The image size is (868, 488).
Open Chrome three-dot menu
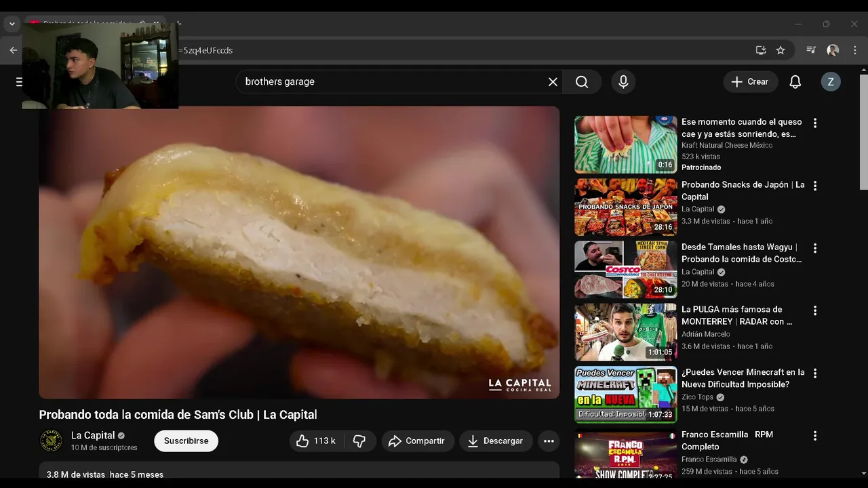(854, 50)
